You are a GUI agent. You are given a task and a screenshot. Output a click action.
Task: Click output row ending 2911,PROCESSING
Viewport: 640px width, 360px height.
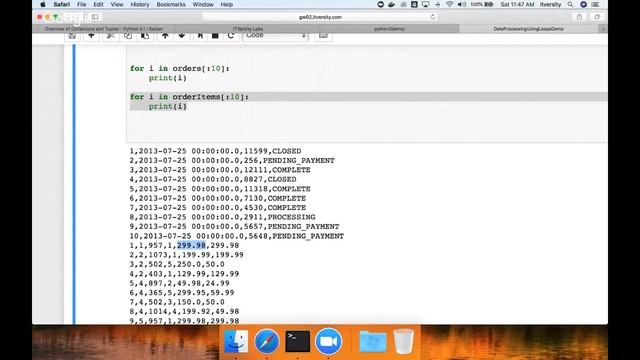click(x=222, y=217)
